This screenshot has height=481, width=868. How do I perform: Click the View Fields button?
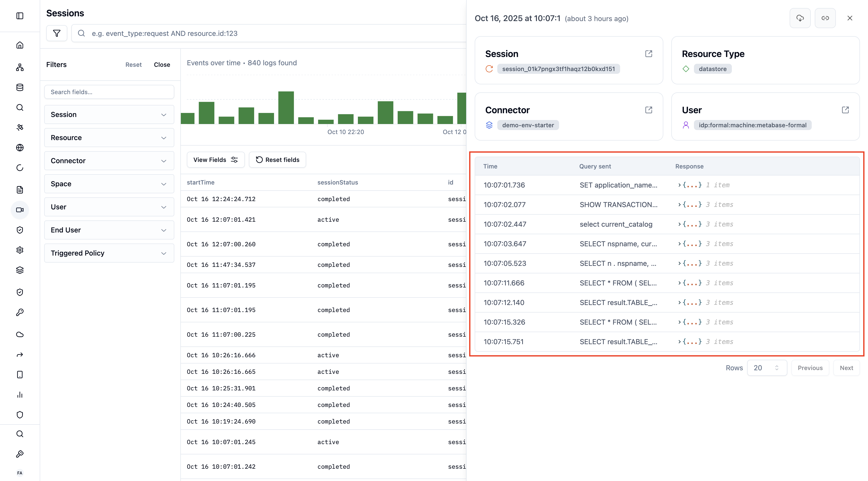tap(215, 160)
